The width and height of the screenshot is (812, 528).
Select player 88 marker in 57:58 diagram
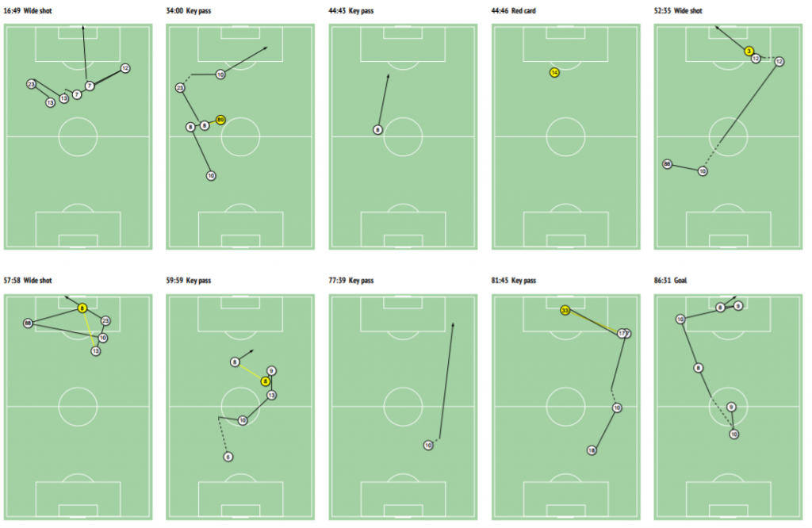click(28, 323)
